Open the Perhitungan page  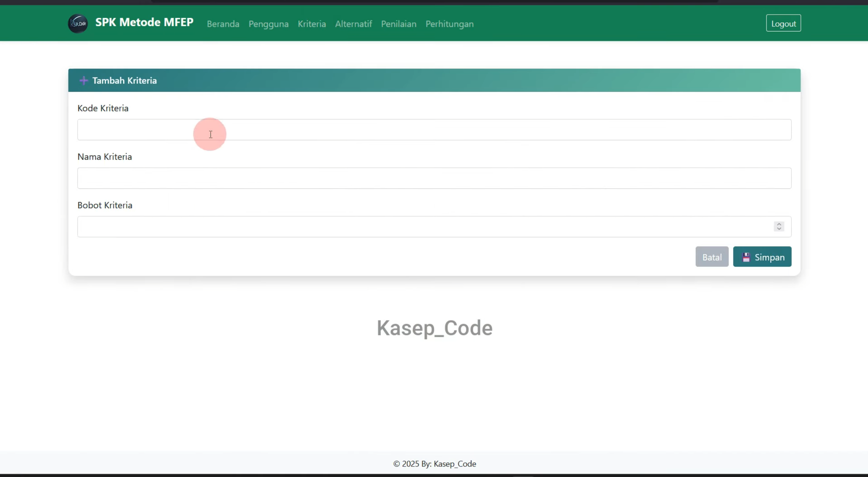point(449,24)
